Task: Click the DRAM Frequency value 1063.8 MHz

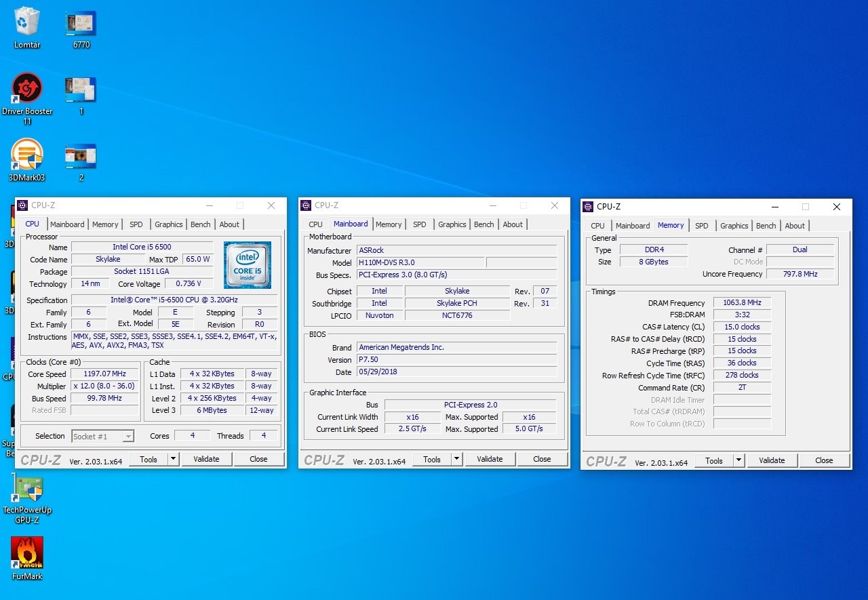Action: pos(742,303)
